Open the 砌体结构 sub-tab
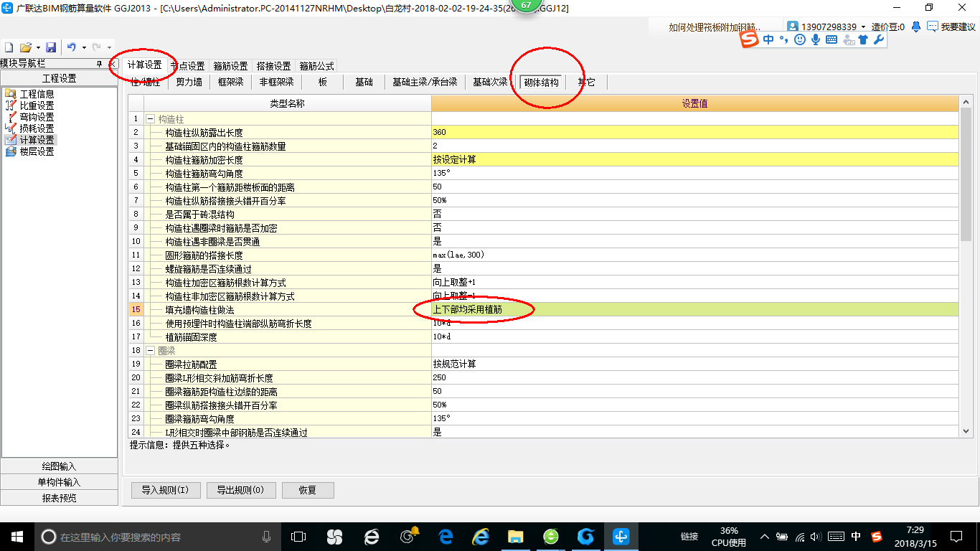980x551 pixels. (x=542, y=83)
